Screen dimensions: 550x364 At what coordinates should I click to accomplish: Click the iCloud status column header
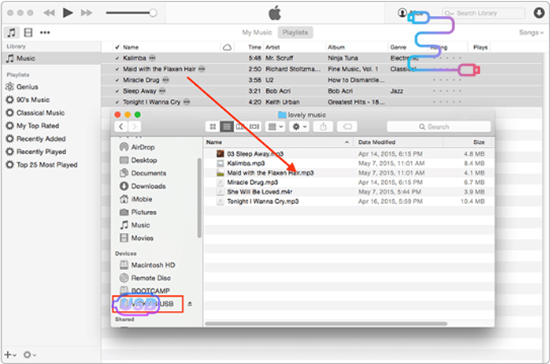pyautogui.click(x=227, y=47)
